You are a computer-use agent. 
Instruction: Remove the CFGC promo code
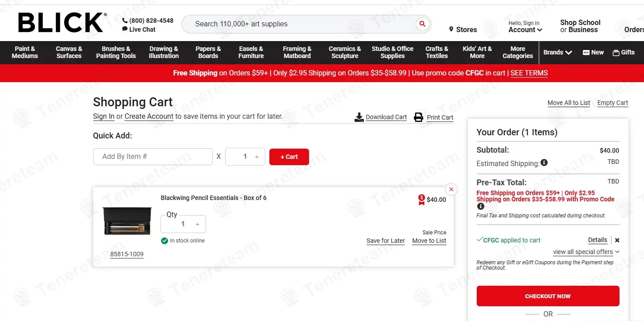click(x=617, y=240)
